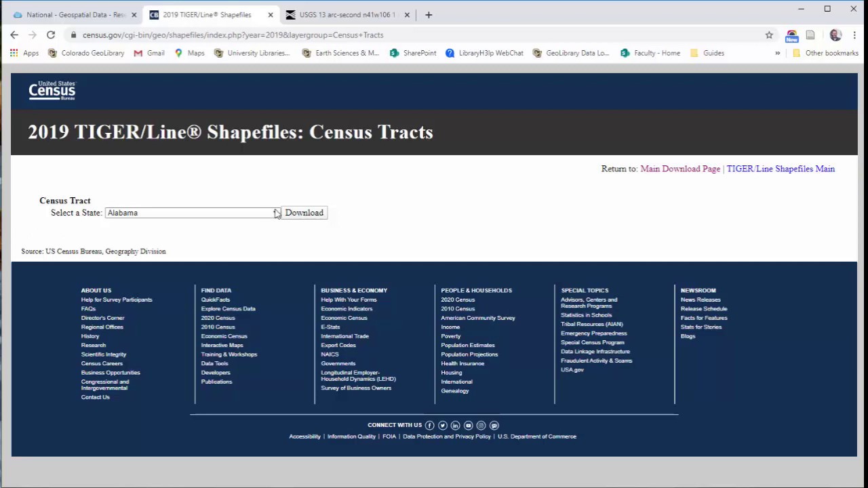Viewport: 868px width, 488px height.
Task: Open the Apps bookmark shortcut
Action: 24,53
